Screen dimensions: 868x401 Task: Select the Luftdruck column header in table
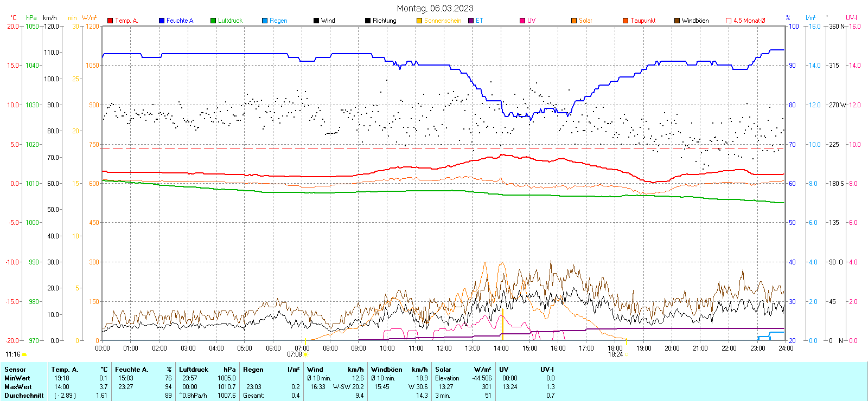pos(194,370)
